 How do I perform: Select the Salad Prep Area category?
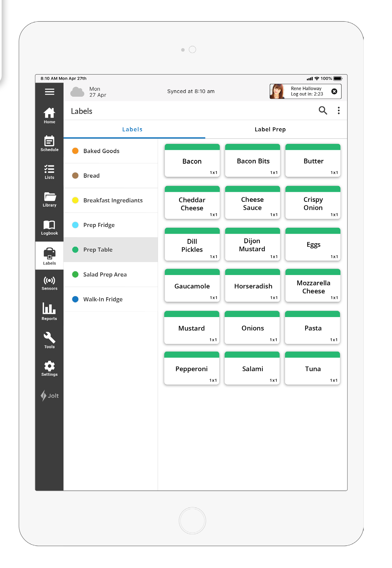[x=111, y=274]
